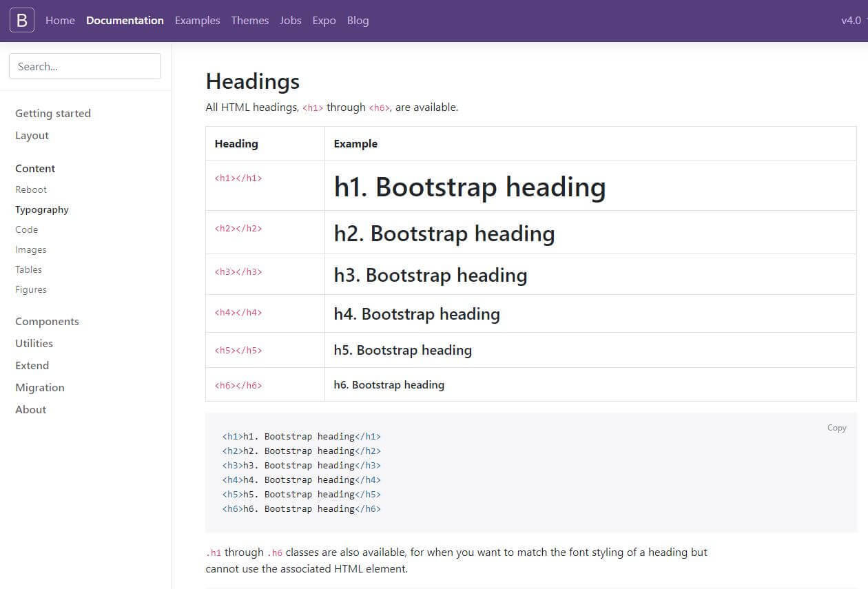This screenshot has height=589, width=868.
Task: Expand the Layout sidebar section
Action: (x=32, y=136)
